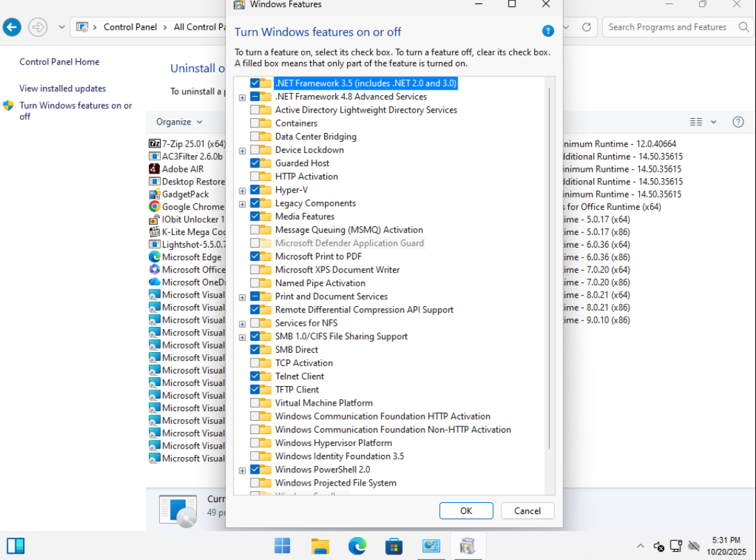Image resolution: width=756 pixels, height=560 pixels.
Task: Uncheck .NET Framework 3.5 checkbox
Action: 255,83
